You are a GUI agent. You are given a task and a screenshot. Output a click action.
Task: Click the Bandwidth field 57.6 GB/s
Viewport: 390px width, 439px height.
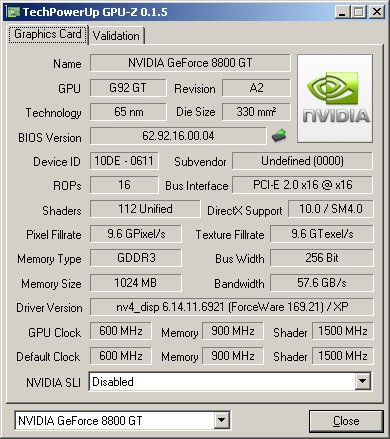(x=322, y=283)
